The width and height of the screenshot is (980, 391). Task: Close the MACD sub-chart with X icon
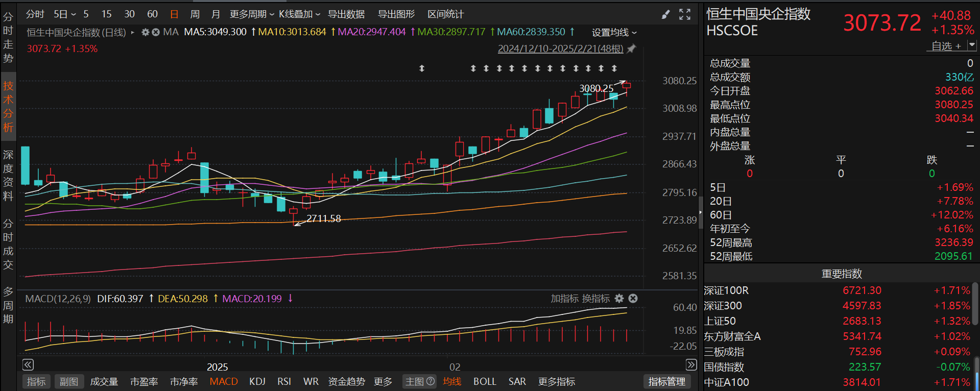point(633,299)
